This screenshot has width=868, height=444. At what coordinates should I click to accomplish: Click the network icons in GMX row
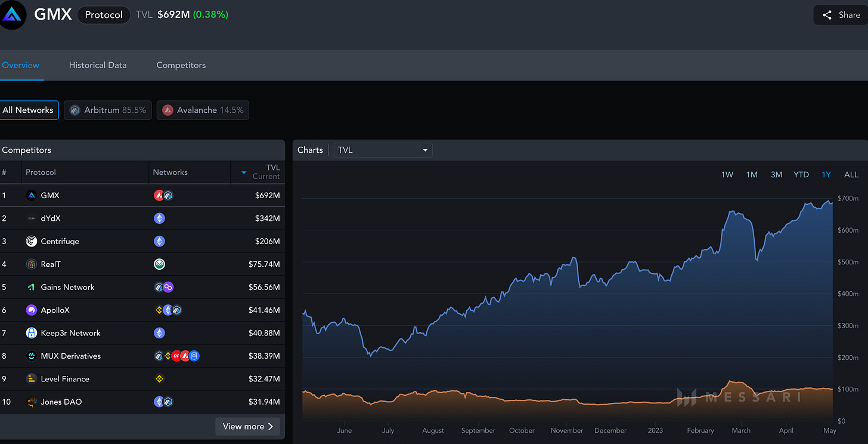click(163, 195)
